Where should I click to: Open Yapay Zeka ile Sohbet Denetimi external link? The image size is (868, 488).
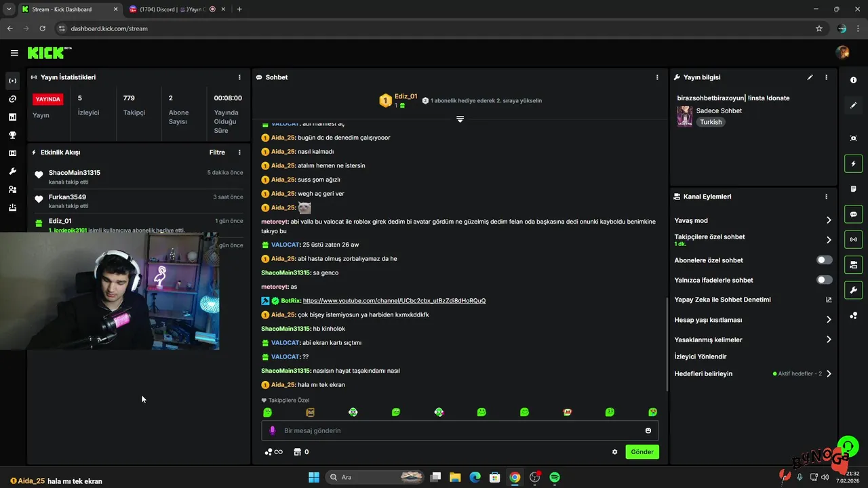tap(828, 300)
